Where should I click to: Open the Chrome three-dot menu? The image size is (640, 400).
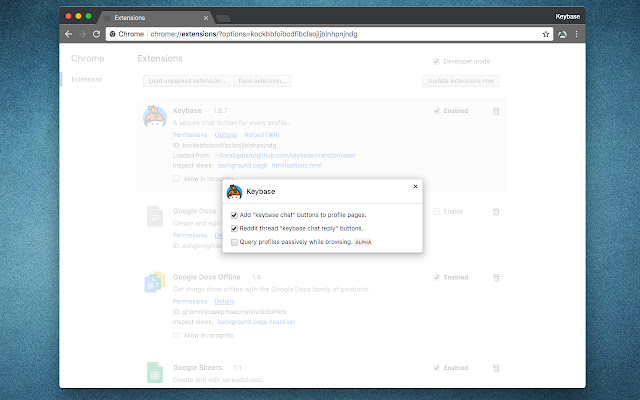tap(577, 34)
